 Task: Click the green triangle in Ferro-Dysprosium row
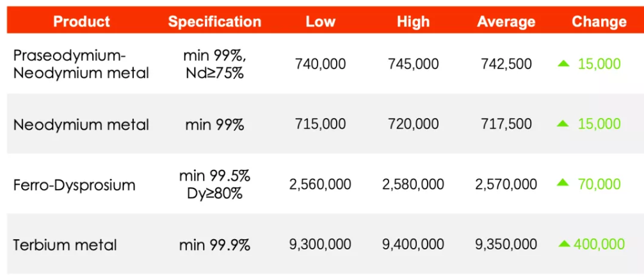coord(563,183)
